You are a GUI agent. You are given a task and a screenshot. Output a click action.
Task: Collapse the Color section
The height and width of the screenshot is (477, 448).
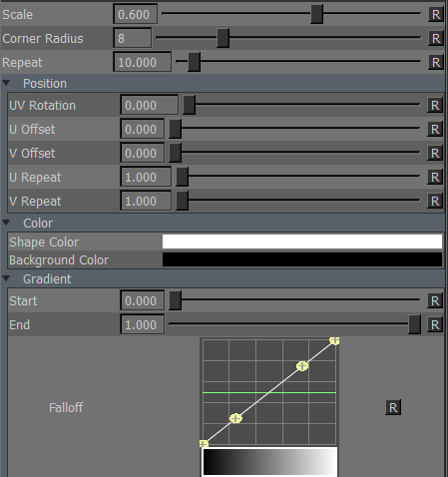[6, 223]
